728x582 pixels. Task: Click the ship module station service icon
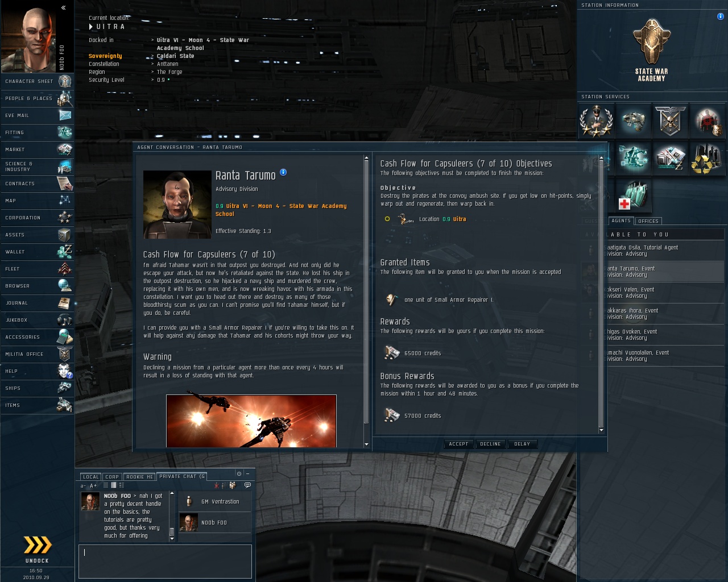tap(633, 120)
